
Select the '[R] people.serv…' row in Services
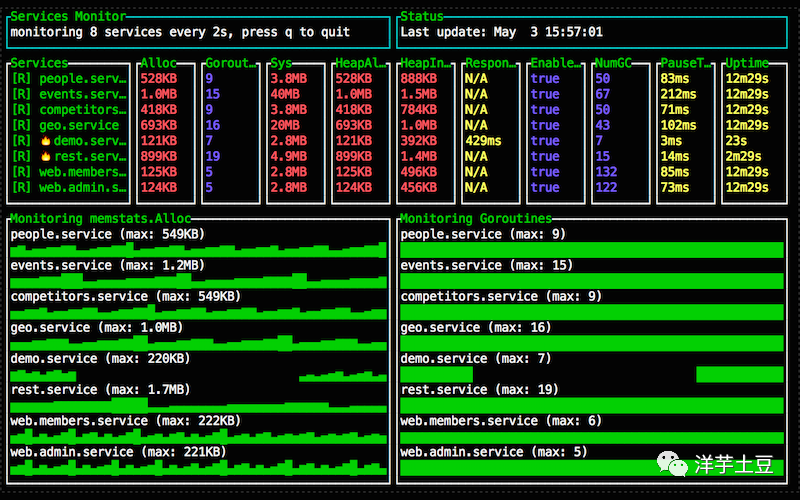[x=69, y=79]
